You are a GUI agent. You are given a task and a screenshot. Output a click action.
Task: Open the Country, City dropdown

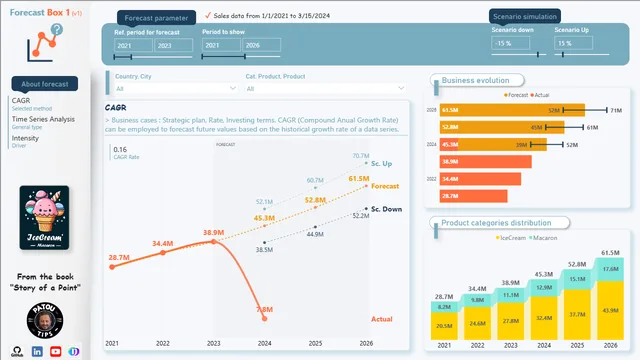[176, 88]
